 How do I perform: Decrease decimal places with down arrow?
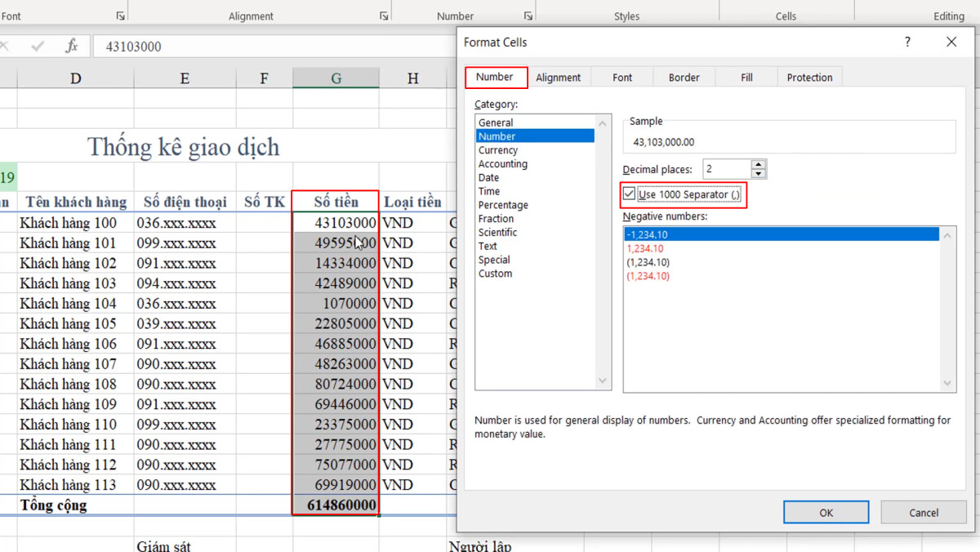tap(759, 173)
